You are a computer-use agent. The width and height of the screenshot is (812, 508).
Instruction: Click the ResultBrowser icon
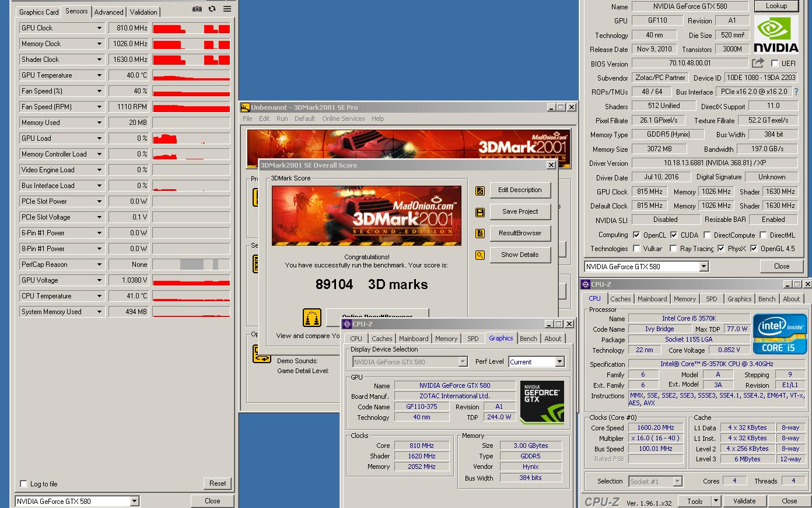[x=480, y=234]
